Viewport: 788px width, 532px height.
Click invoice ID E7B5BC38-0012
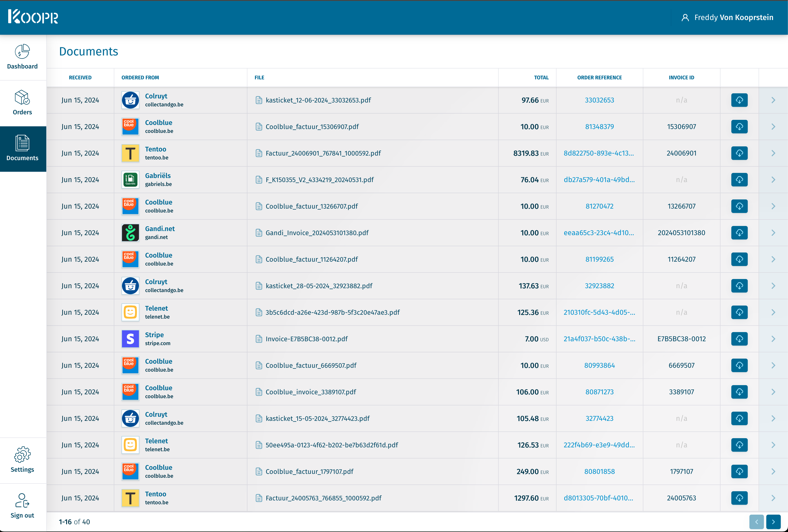681,339
